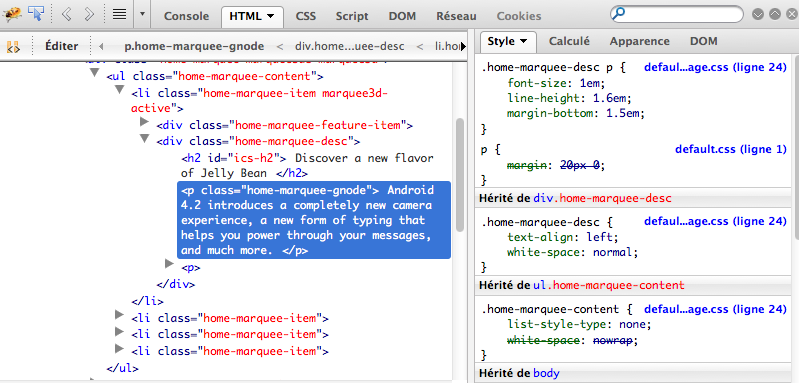The height and width of the screenshot is (383, 799).
Task: Click the closing /div tag
Action: [x=176, y=284]
